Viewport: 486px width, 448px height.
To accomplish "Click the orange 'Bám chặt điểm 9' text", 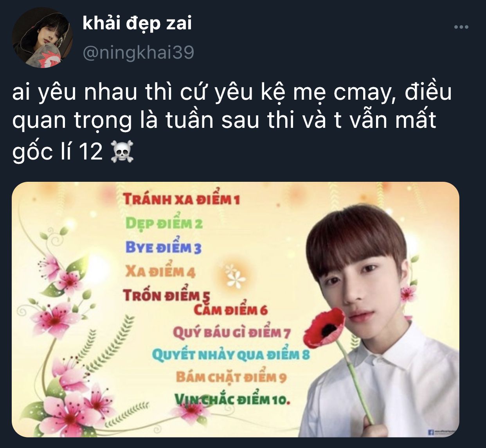I will click(x=231, y=377).
